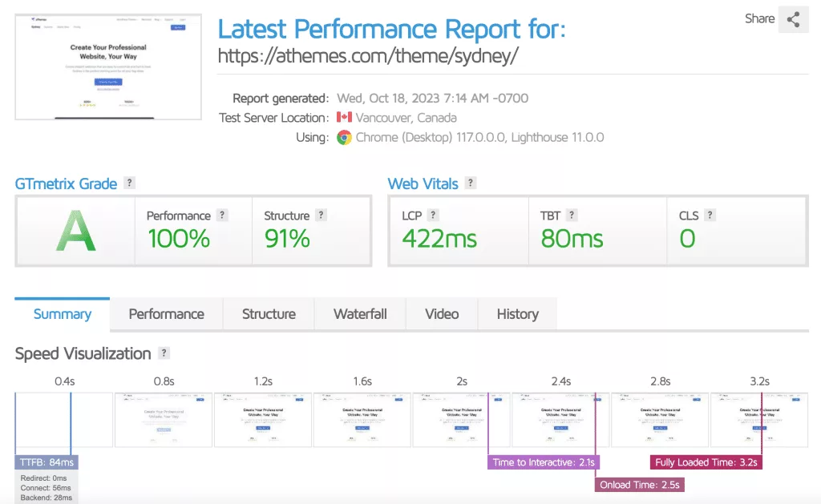Open the GTmetrix Grade help question mark
Screen dimensions: 821x504
[129, 183]
